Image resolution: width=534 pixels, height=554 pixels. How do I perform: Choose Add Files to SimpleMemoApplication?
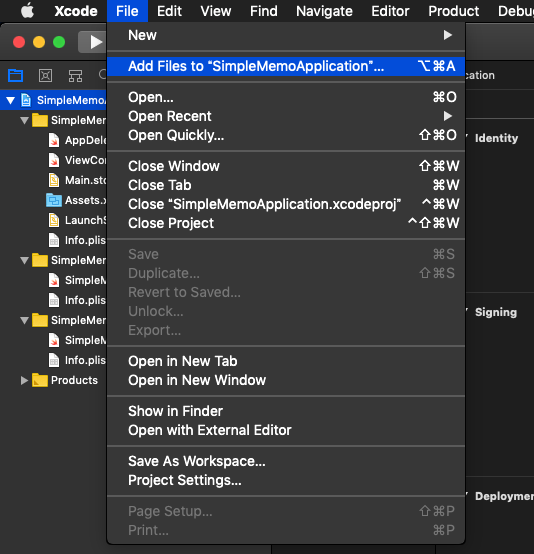point(286,66)
